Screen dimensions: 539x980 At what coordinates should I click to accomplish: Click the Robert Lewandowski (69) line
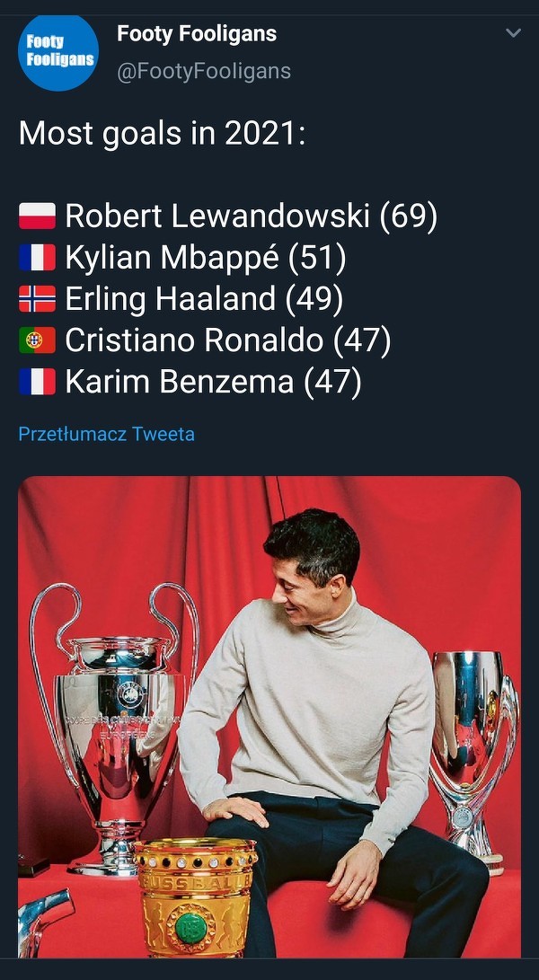point(251,216)
